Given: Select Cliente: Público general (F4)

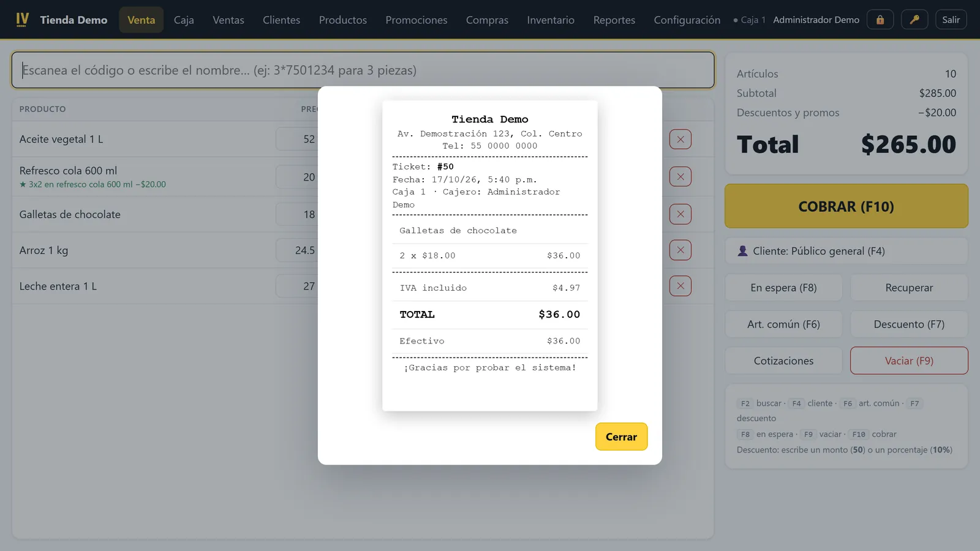Looking at the screenshot, I should point(846,251).
